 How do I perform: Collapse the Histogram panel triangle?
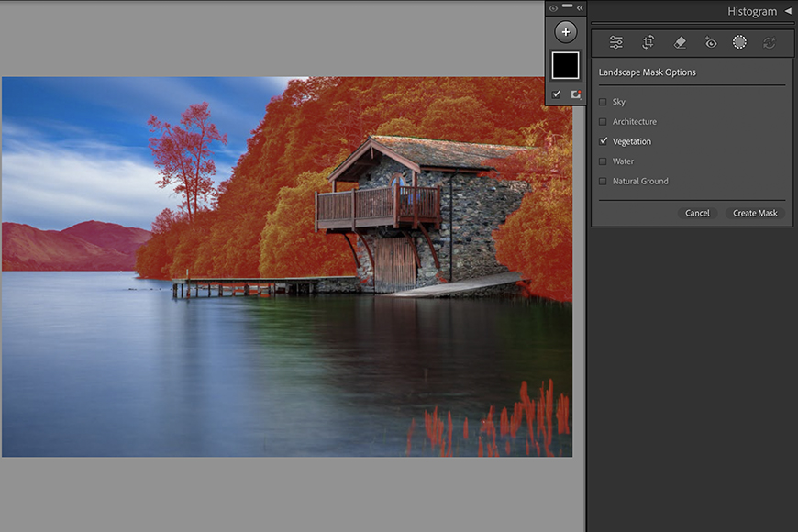pyautogui.click(x=788, y=11)
